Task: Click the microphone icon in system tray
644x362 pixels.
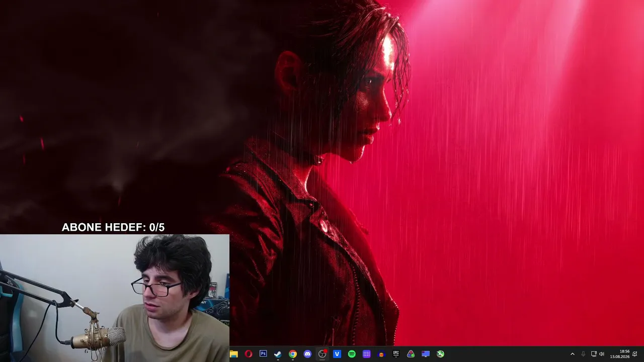Action: pos(583,354)
